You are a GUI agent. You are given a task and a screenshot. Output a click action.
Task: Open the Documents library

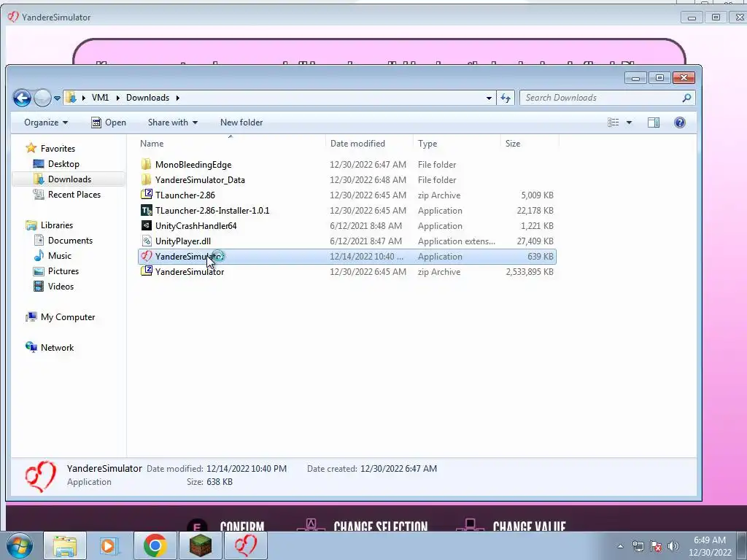point(70,241)
